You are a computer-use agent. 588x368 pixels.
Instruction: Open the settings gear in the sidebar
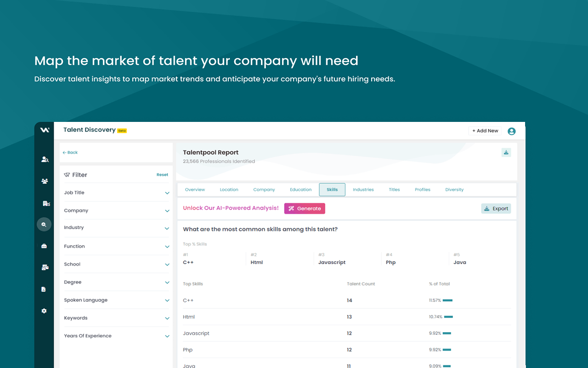[44, 310]
